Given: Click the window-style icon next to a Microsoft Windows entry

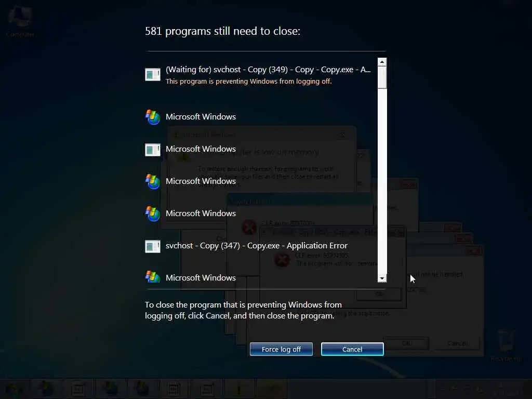Looking at the screenshot, I should click(153, 150).
